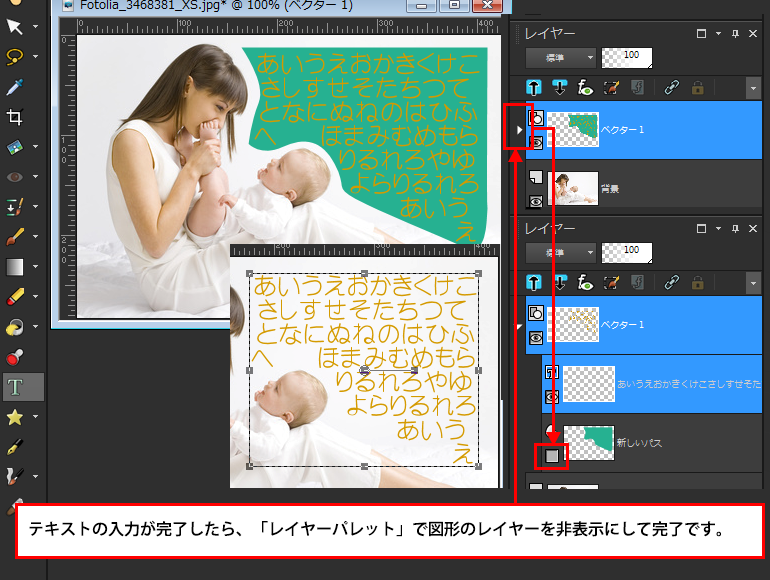
Task: Close the upper Layers panel
Action: [753, 34]
